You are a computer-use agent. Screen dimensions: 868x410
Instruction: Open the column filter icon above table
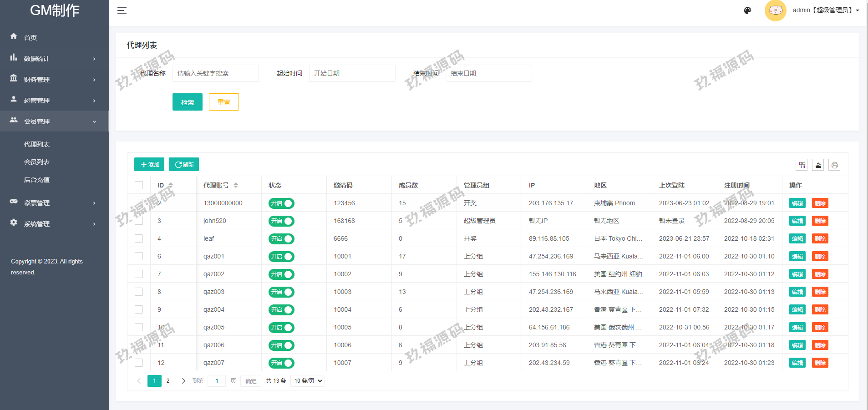pos(802,165)
